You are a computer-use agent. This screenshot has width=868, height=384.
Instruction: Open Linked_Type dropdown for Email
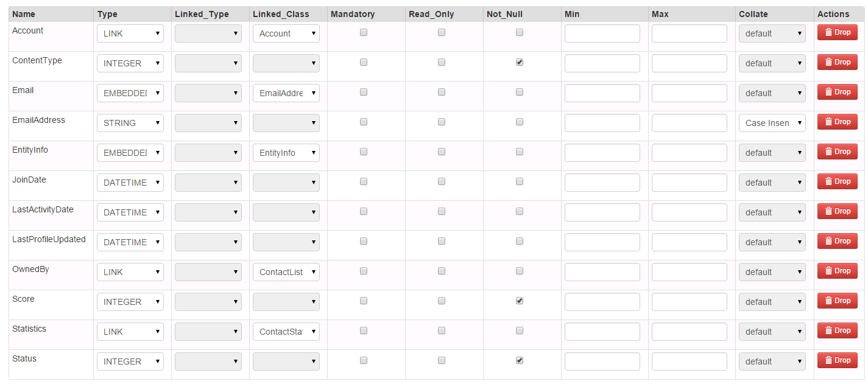(x=208, y=93)
